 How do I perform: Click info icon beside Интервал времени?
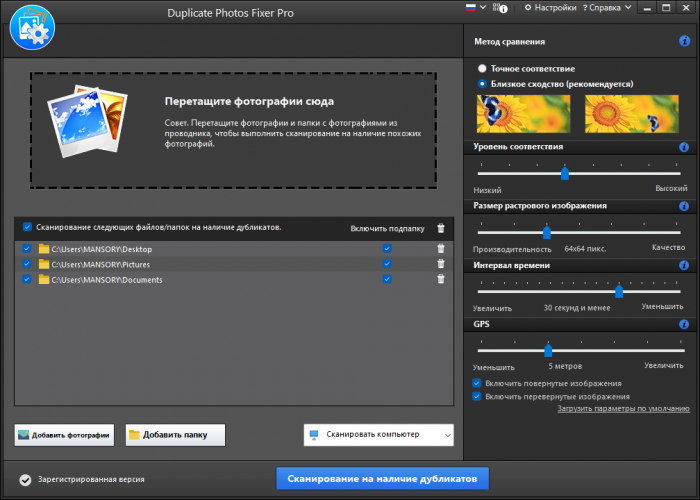coord(683,265)
